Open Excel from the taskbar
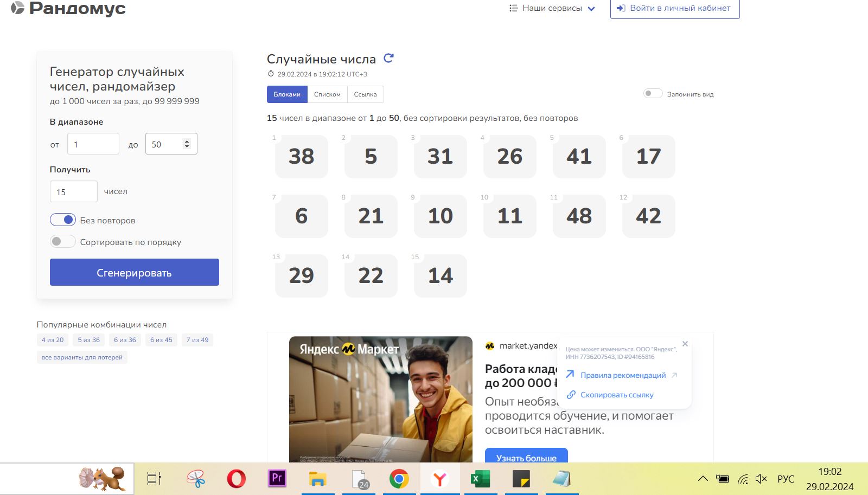The image size is (868, 495). tap(480, 479)
